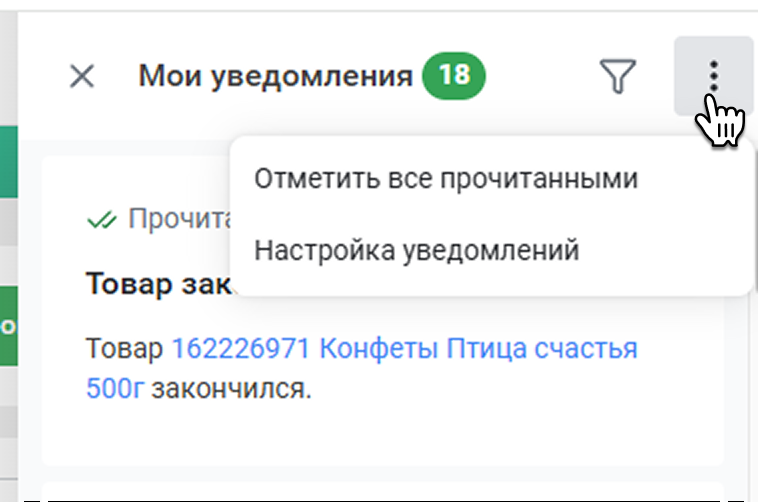Click the three-dot more options icon

pos(713,75)
